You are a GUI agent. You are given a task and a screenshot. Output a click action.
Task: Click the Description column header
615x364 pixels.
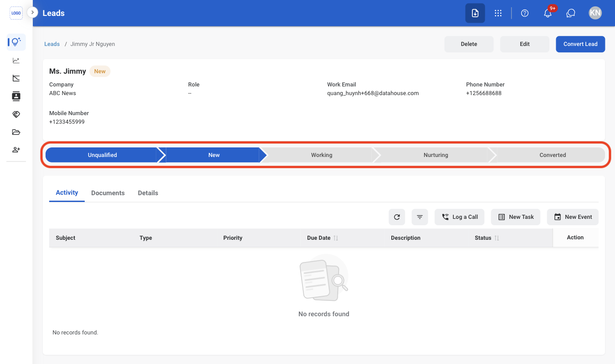[x=405, y=238]
